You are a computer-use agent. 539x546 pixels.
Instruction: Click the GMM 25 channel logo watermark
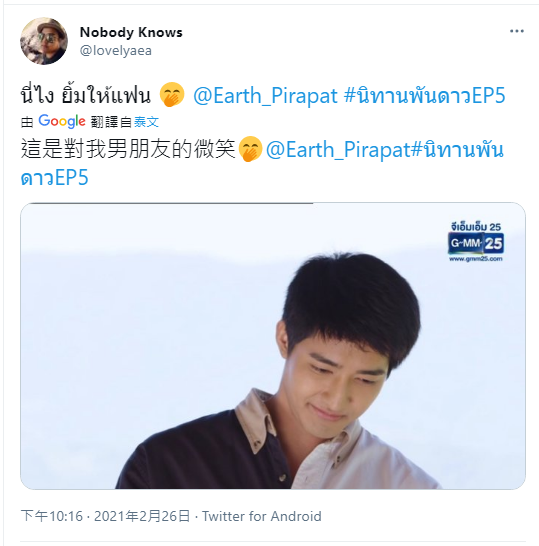476,243
